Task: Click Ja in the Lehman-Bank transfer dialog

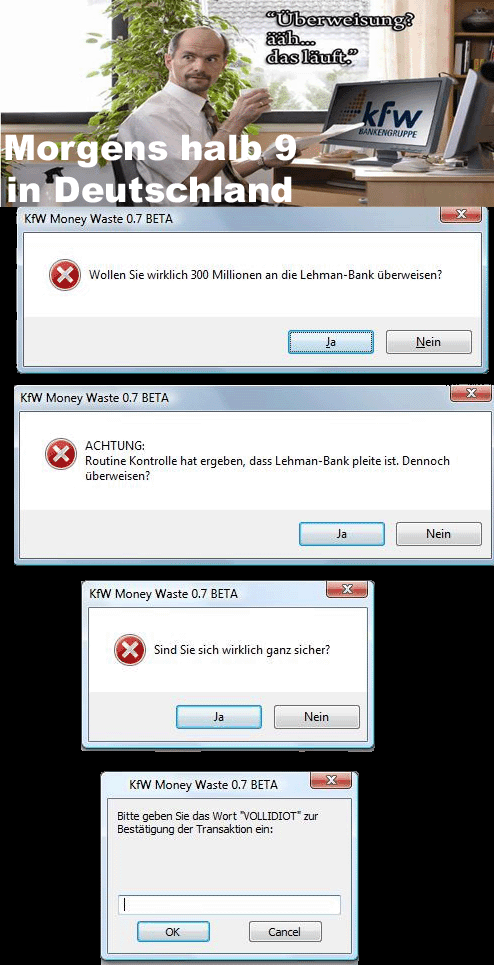Action: click(330, 342)
